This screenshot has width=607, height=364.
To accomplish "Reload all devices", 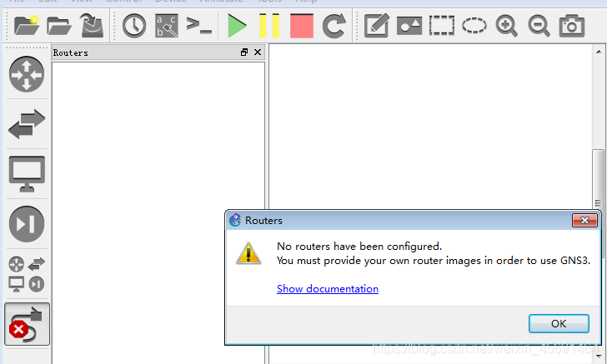I will (334, 26).
